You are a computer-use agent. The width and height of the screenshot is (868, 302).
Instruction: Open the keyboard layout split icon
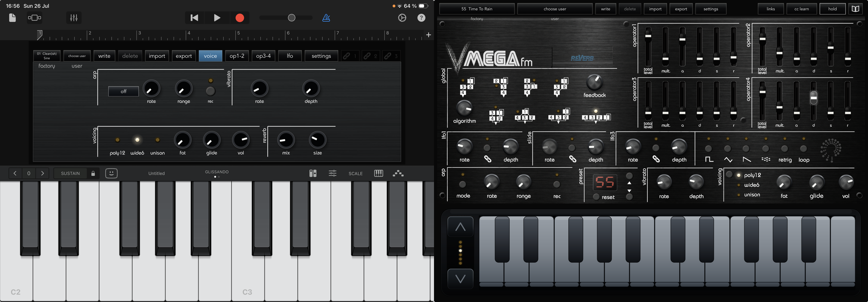pyautogui.click(x=313, y=173)
